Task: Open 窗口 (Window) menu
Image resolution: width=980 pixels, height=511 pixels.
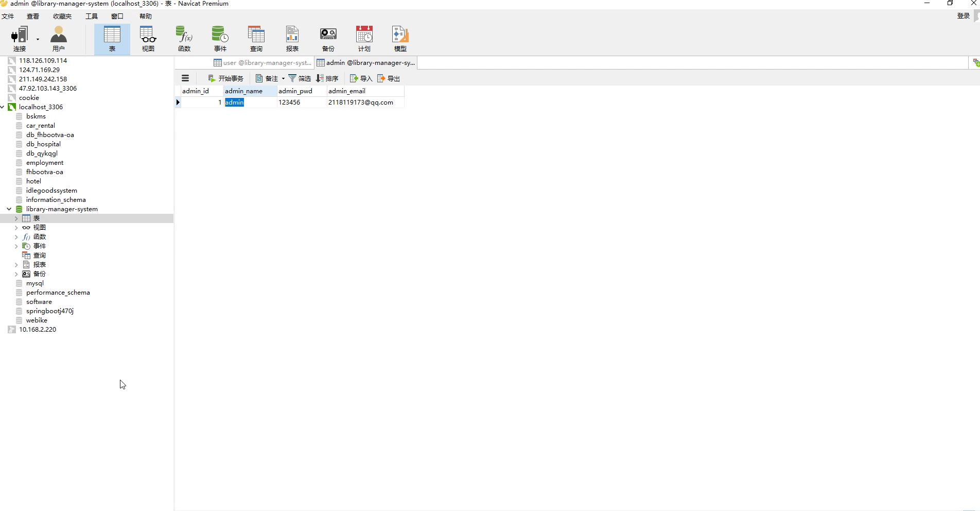Action: (117, 16)
